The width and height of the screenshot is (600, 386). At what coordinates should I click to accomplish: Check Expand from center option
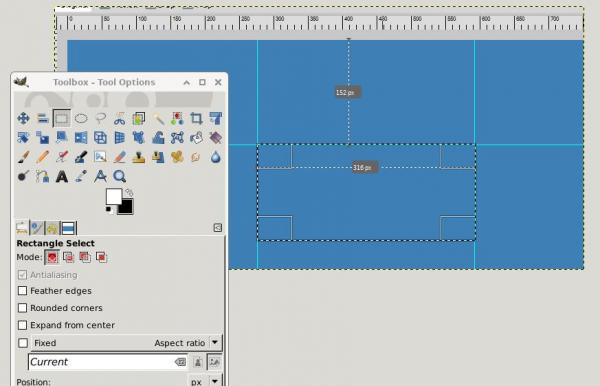click(23, 325)
